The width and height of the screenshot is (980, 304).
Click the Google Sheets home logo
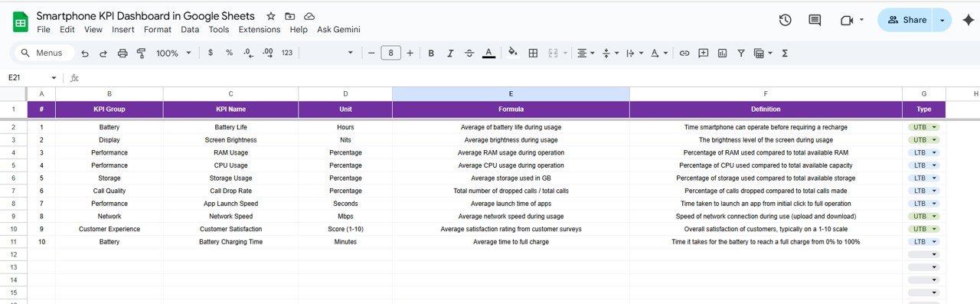[21, 21]
